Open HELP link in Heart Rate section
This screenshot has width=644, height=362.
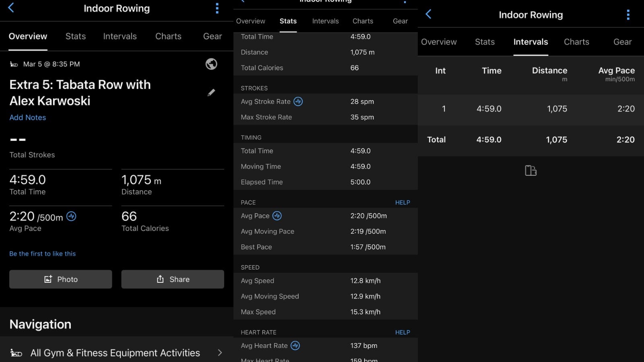pyautogui.click(x=402, y=332)
